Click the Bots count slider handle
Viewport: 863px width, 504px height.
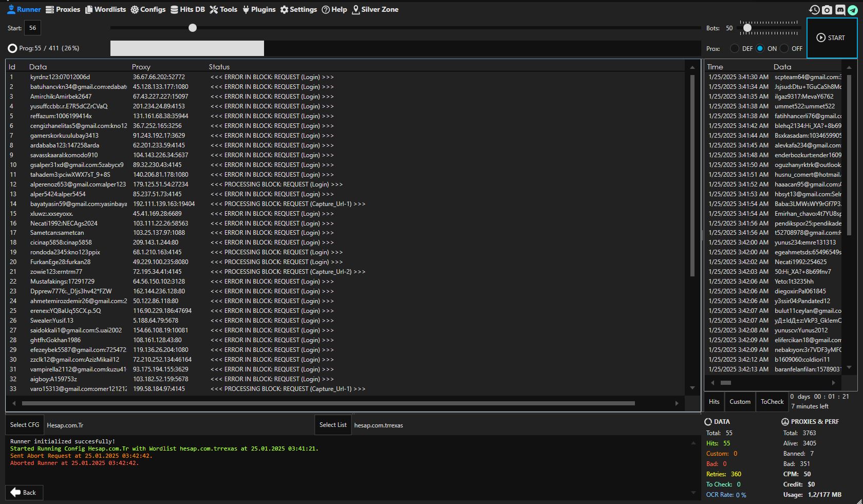tap(747, 28)
